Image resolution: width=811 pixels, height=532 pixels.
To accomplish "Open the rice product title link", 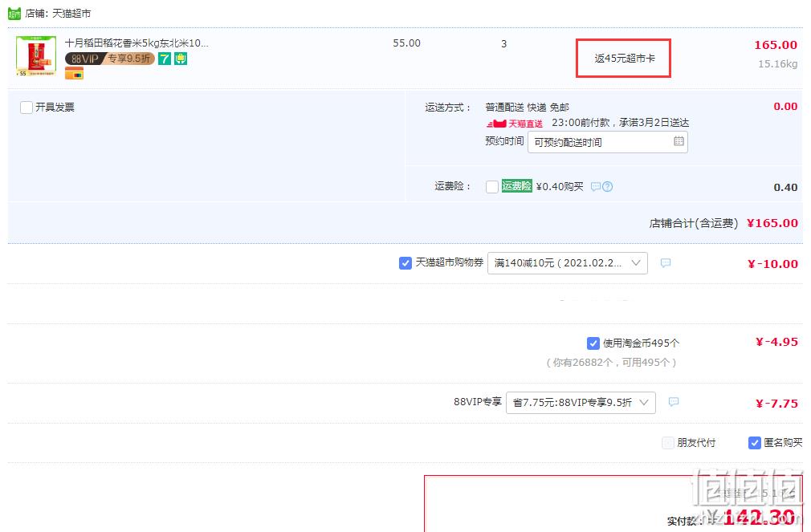I will 137,43.
